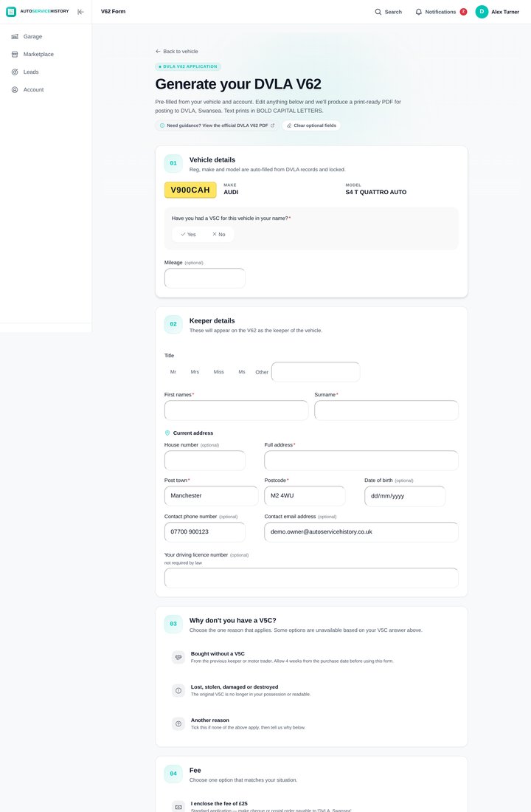The width and height of the screenshot is (531, 812).
Task: Click the Notifications bell icon
Action: (x=419, y=11)
